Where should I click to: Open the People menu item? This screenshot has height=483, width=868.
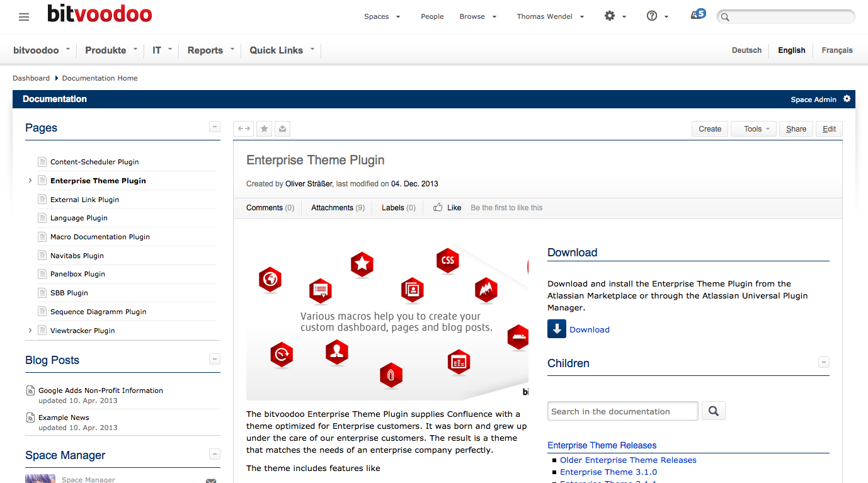[432, 16]
